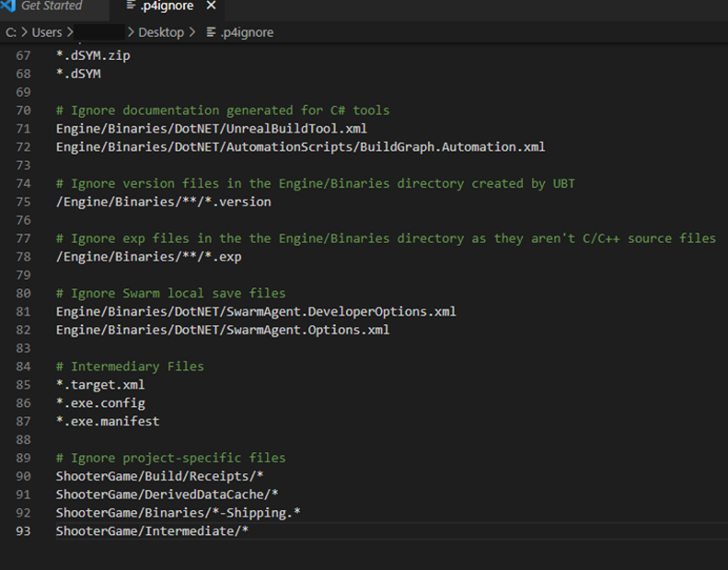Viewport: 728px width, 570px height.
Task: Click SwarmAgent.Options.xml line
Action: [223, 330]
